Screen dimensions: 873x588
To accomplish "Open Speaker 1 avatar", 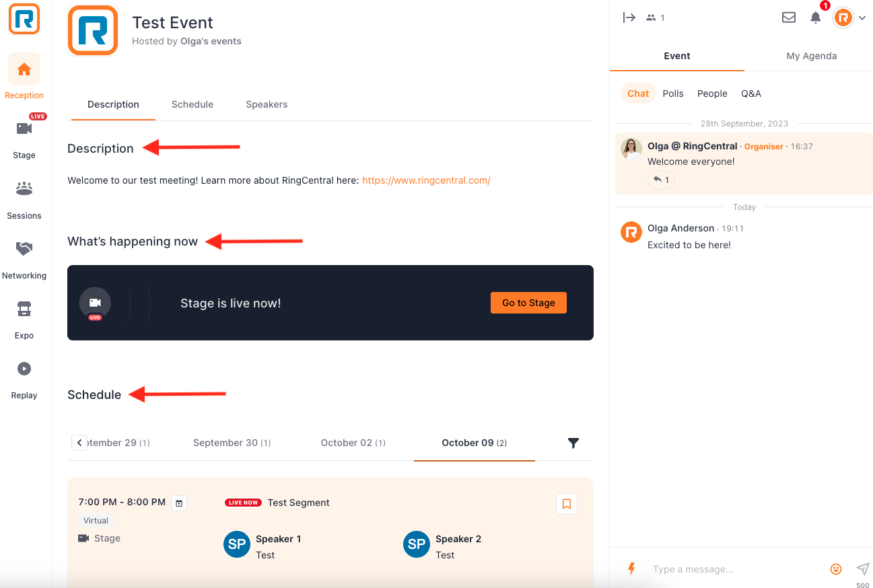I will pos(237,545).
